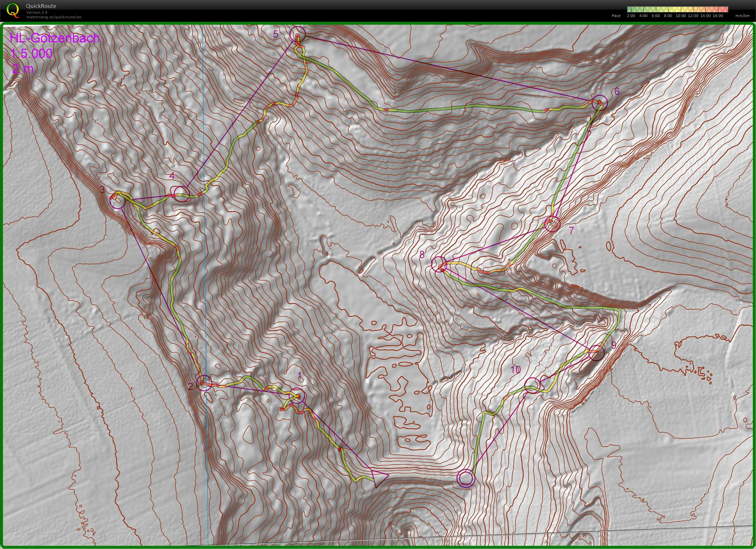Image resolution: width=756 pixels, height=549 pixels.
Task: Click the 1:5.000 map scale text
Action: [31, 53]
